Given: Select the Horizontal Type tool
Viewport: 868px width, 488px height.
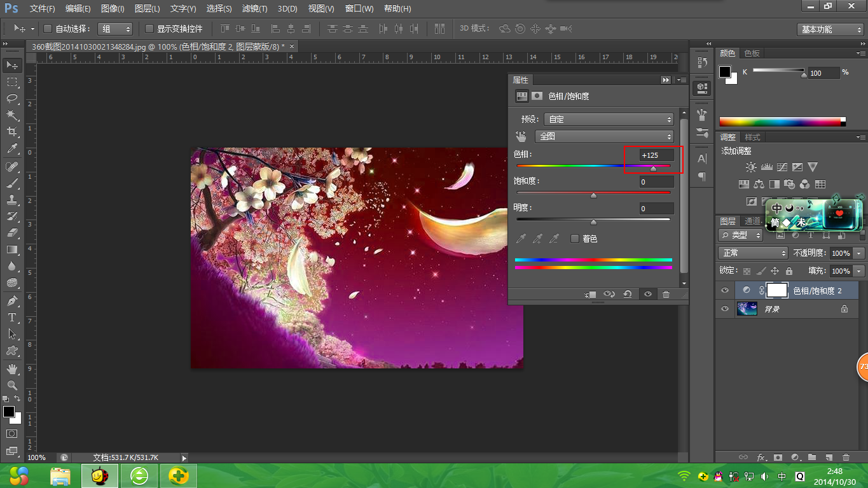Looking at the screenshot, I should (12, 317).
